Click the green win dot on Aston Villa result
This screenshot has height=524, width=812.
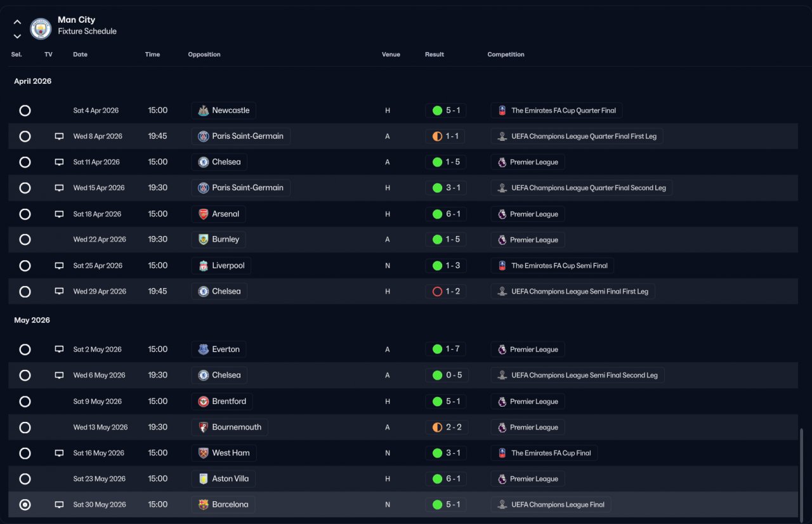click(437, 479)
